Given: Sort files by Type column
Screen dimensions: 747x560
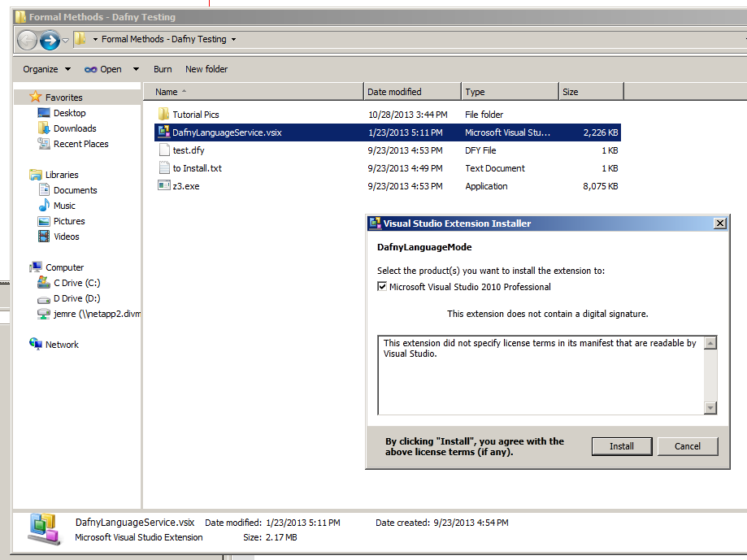Looking at the screenshot, I should (x=510, y=91).
